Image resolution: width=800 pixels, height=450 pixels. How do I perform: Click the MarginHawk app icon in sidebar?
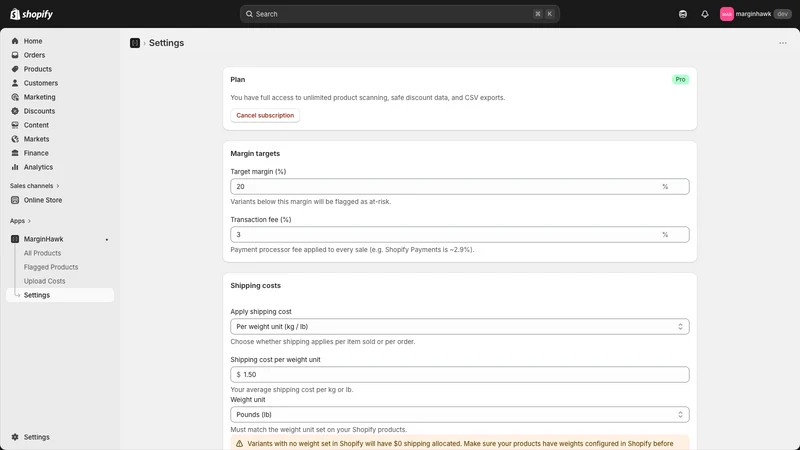[x=15, y=239]
